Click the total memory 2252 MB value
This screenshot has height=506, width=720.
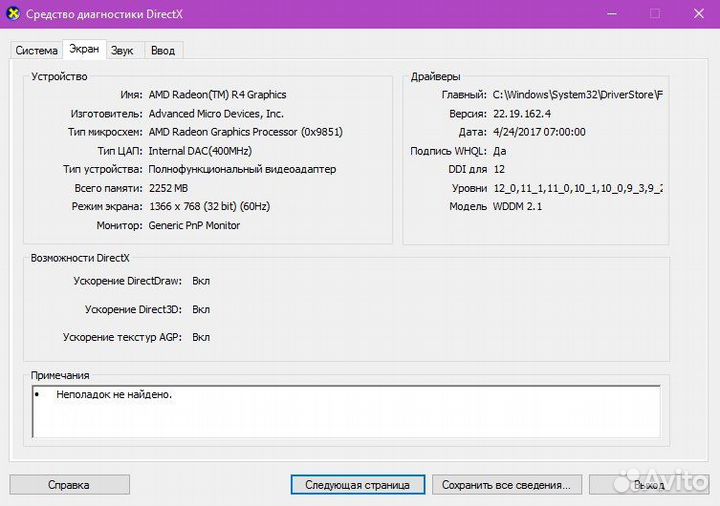coord(168,188)
